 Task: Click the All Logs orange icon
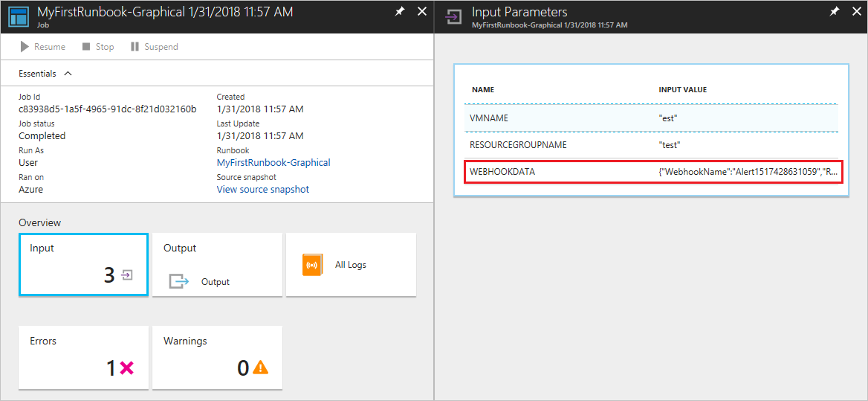(313, 265)
